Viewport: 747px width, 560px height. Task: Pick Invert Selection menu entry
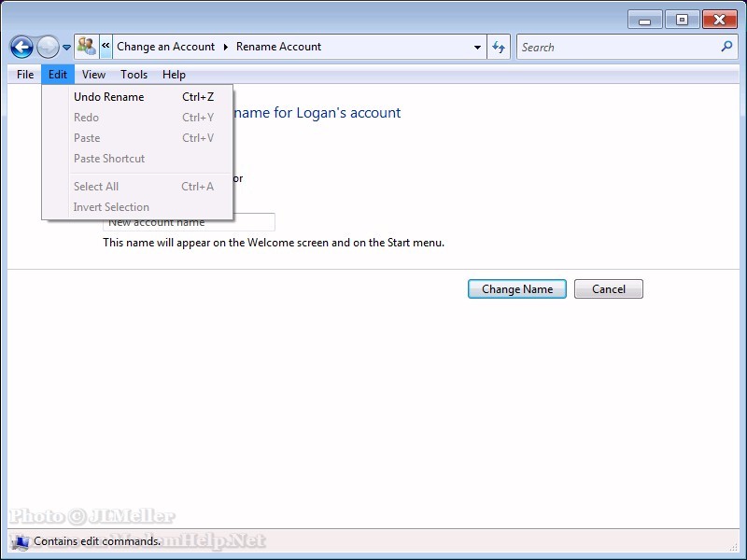point(137,206)
